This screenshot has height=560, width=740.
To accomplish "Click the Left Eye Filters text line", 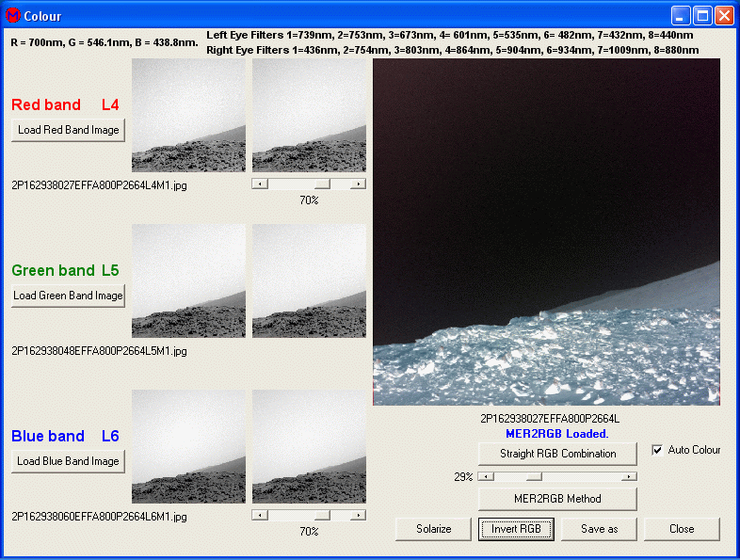I will click(x=450, y=36).
